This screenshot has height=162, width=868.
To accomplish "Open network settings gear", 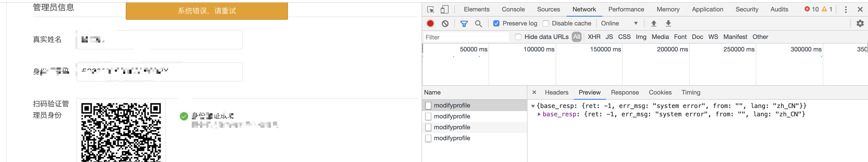I will 860,23.
